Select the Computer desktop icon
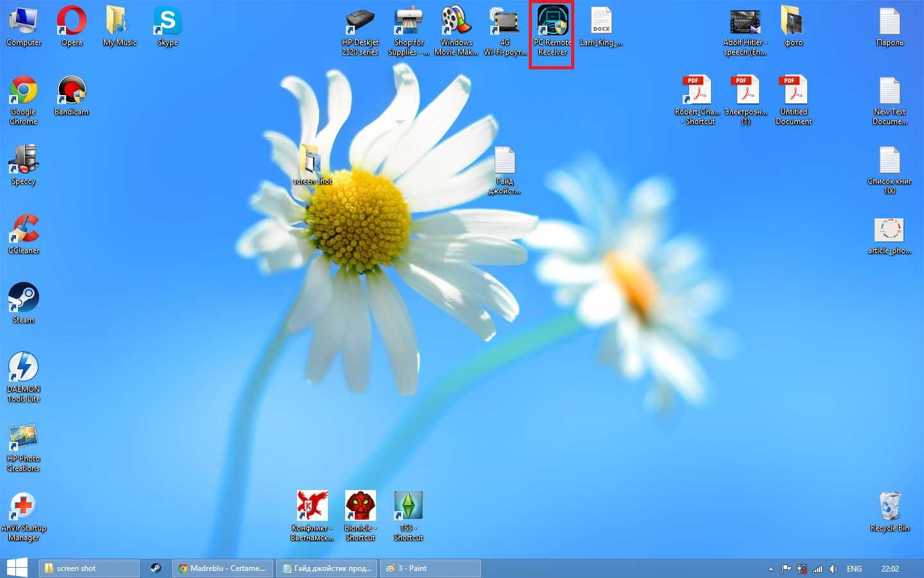924x578 pixels. [x=24, y=26]
